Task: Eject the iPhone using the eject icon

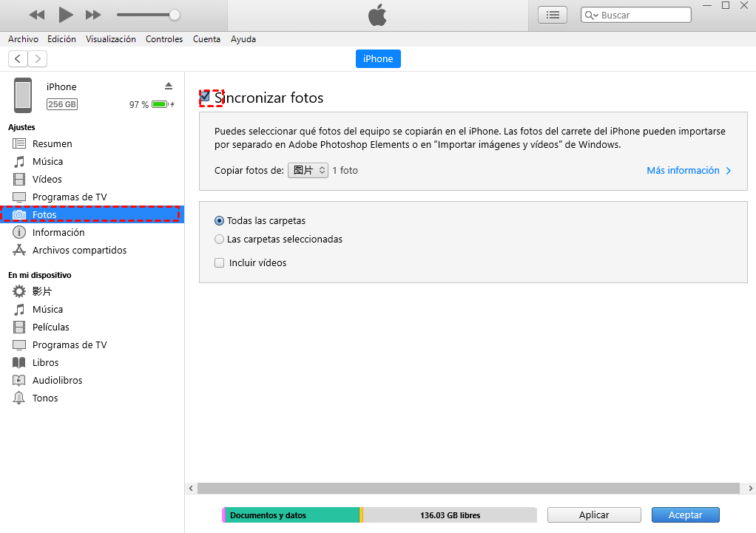Action: point(169,86)
